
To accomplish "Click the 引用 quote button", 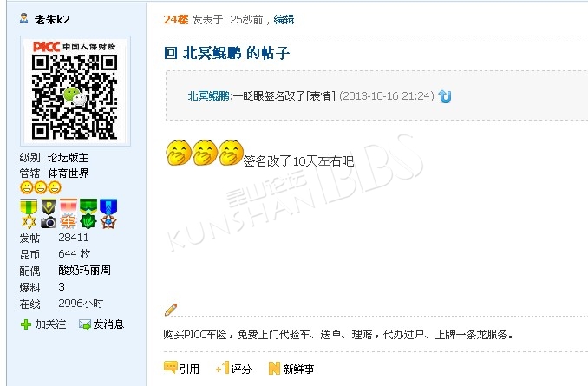I will tap(181, 369).
